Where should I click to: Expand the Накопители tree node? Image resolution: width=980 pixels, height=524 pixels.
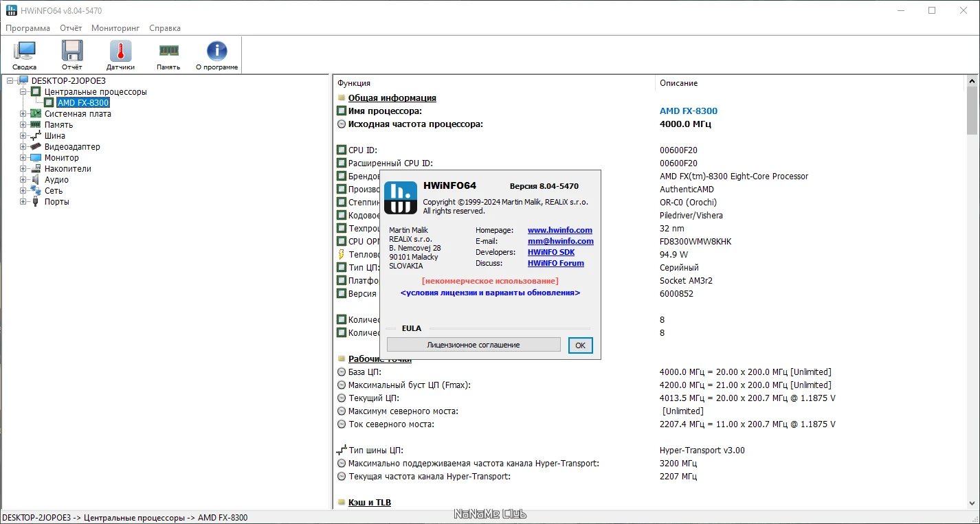coord(23,169)
